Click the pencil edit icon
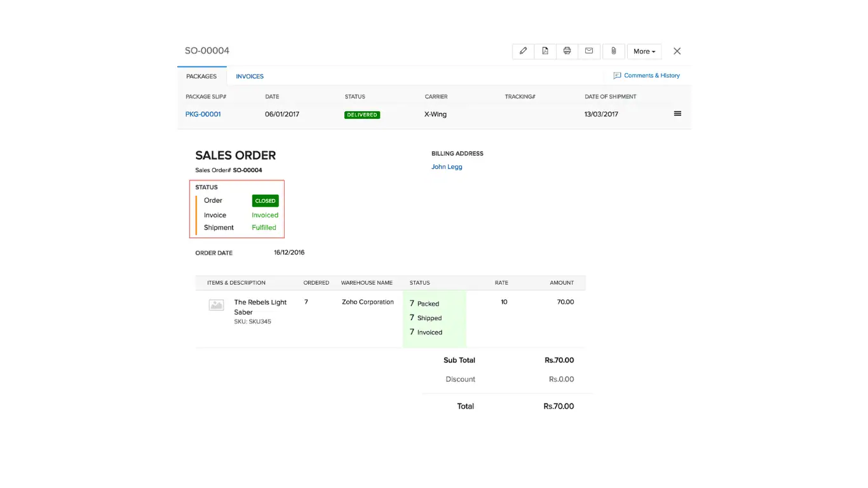 pos(523,51)
